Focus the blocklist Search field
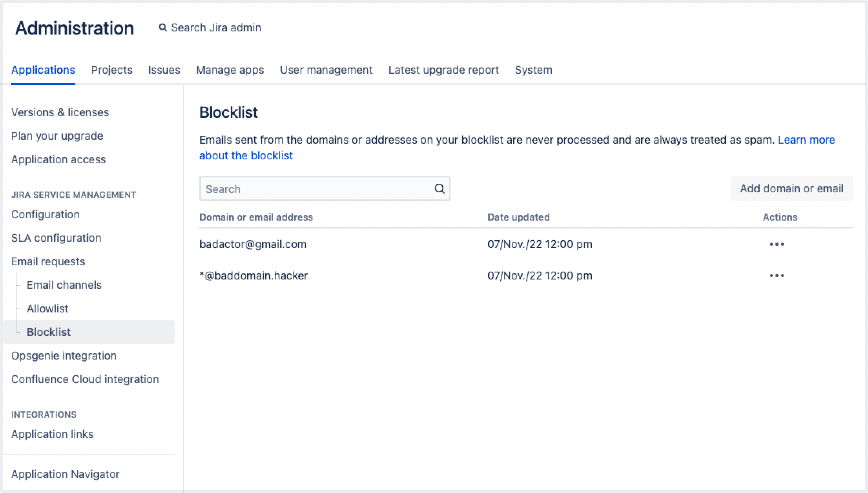 coord(314,189)
